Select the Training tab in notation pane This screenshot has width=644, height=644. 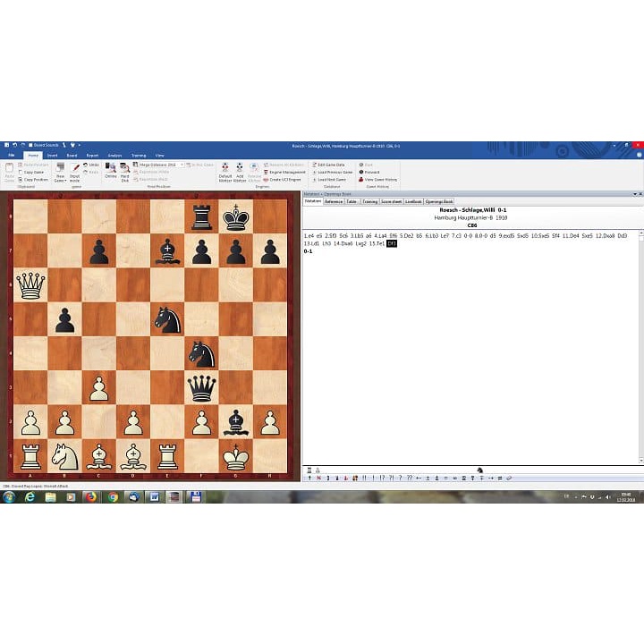click(369, 201)
